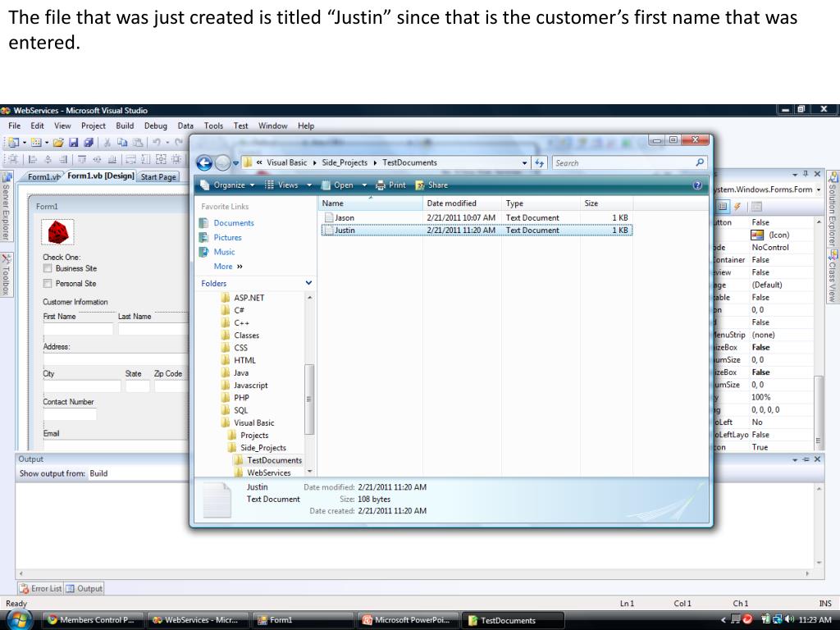Open the Properties object selector dropdown
The image size is (840, 630).
[x=819, y=189]
